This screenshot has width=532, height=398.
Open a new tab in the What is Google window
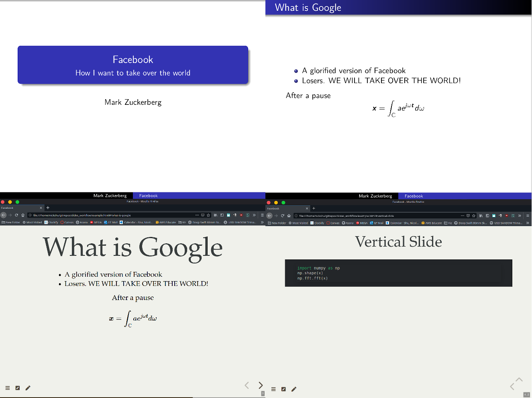[48, 208]
